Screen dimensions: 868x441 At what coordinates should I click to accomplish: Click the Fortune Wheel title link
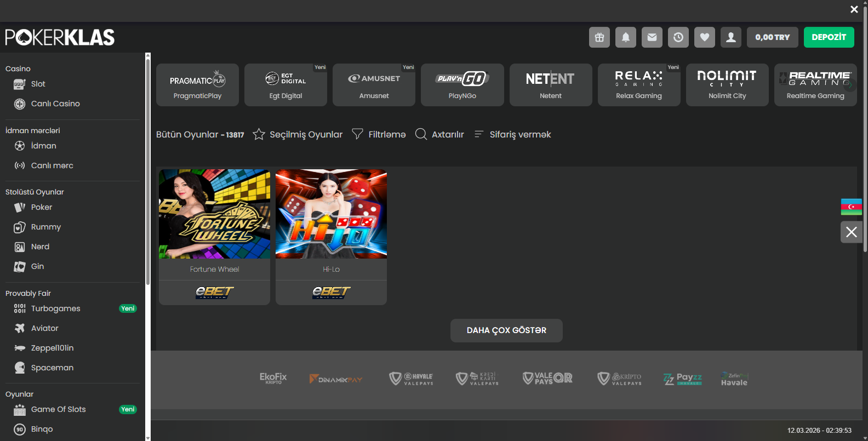point(214,269)
